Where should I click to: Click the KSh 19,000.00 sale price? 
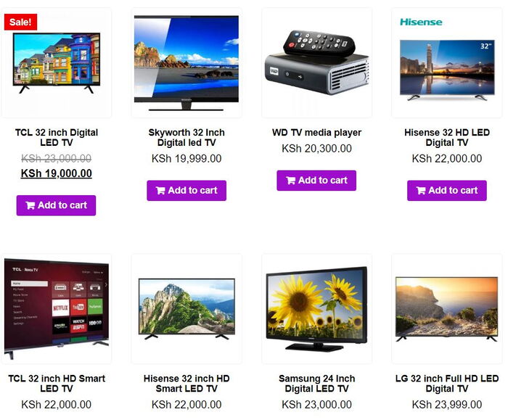57,173
